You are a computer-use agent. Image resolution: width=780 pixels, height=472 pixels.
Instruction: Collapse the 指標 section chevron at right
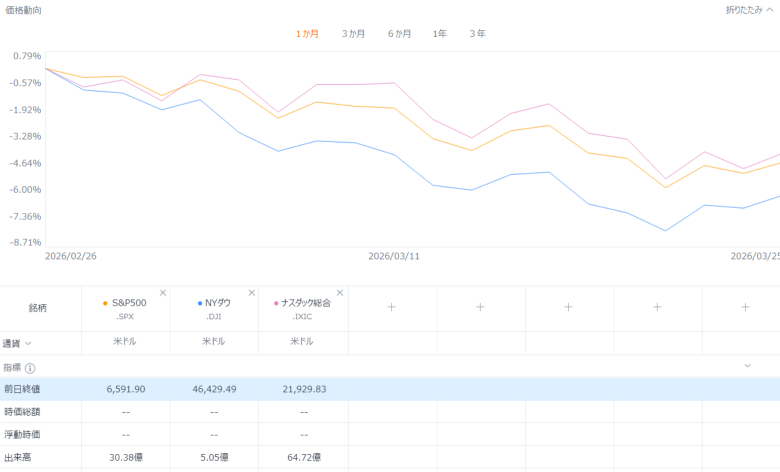tap(747, 366)
